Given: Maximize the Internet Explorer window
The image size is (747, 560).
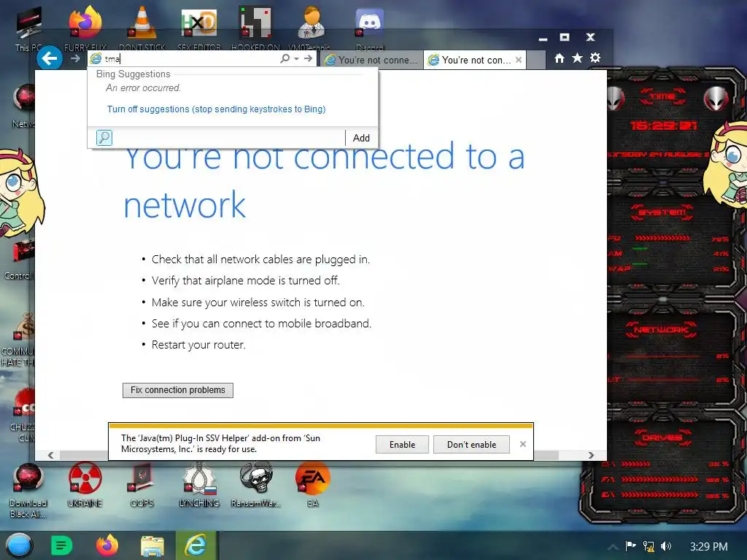Looking at the screenshot, I should click(x=565, y=37).
